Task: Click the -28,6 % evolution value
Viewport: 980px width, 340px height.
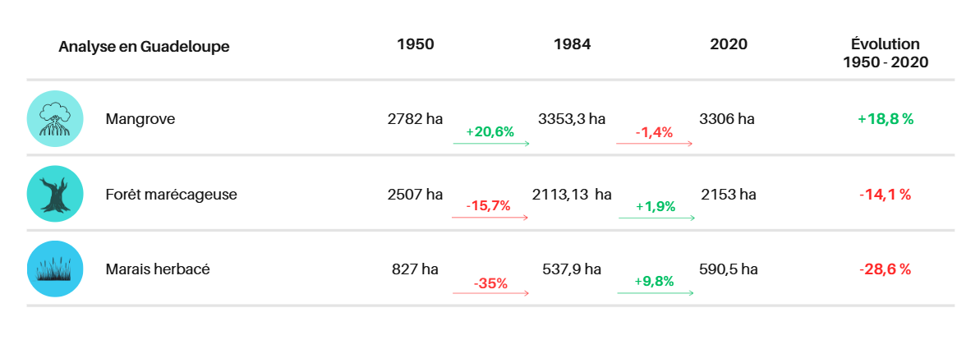Action: click(886, 269)
